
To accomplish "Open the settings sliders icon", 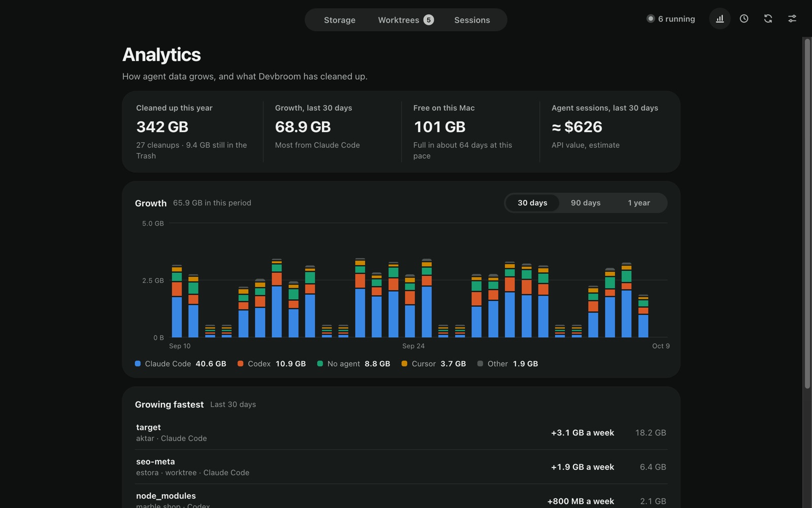I will (x=792, y=19).
